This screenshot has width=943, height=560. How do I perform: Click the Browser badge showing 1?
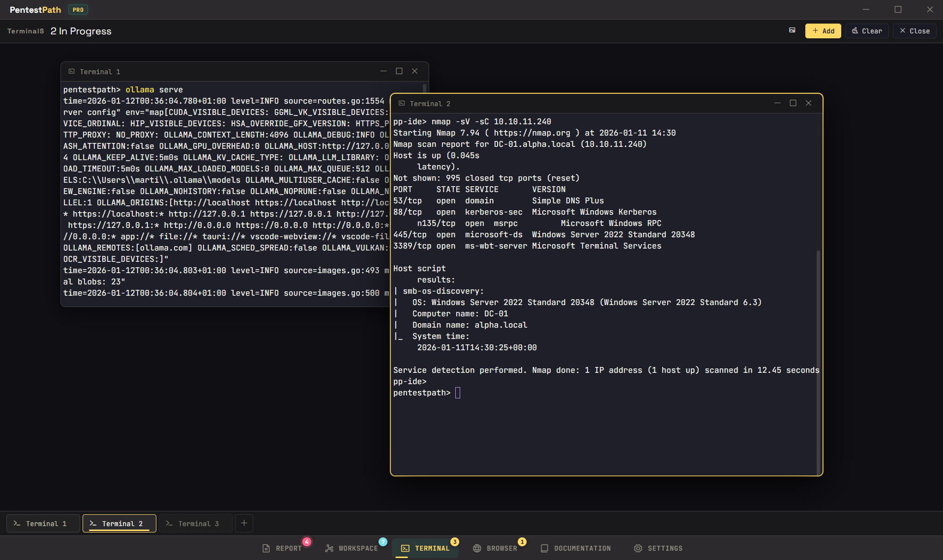[x=522, y=542]
